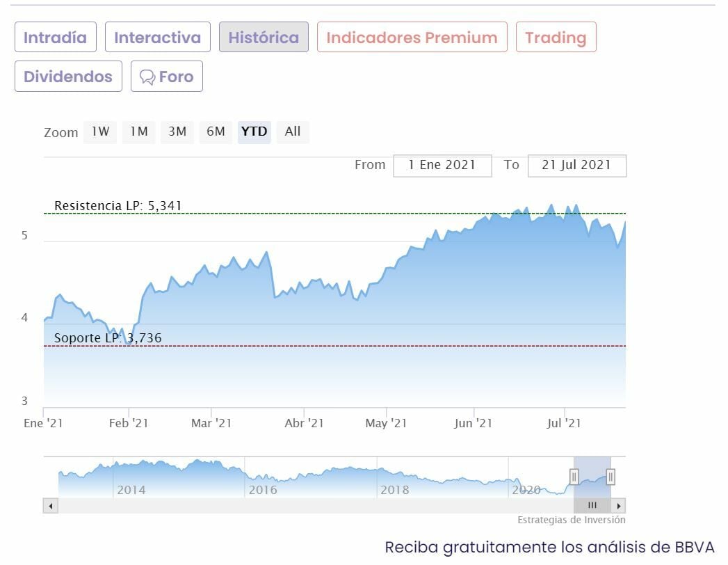Open the Intradía tab

tap(55, 38)
